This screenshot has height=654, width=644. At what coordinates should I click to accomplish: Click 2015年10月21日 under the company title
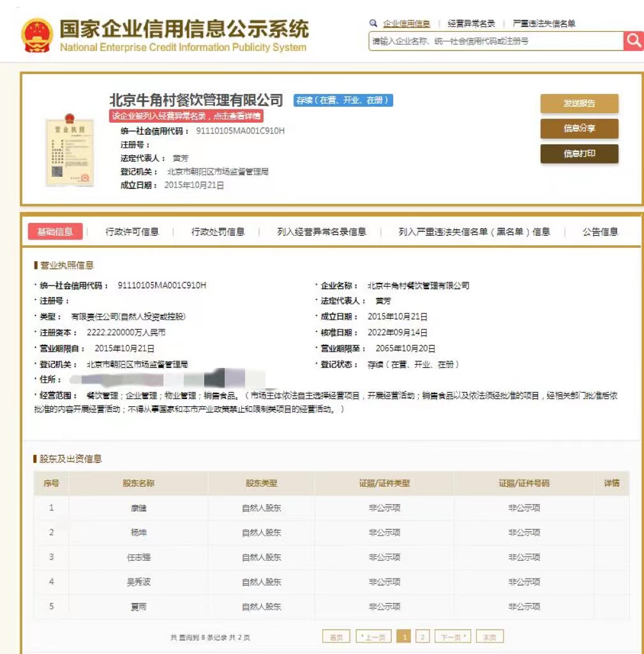pos(194,185)
